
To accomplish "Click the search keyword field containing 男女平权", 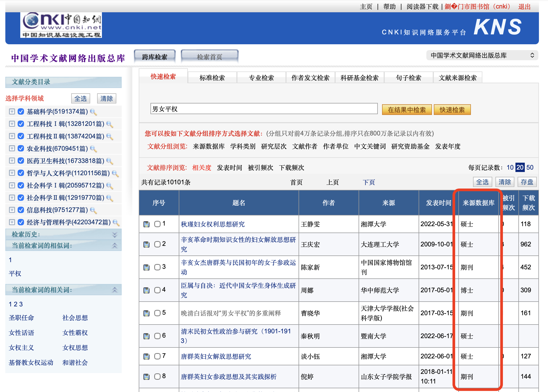I will coord(264,109).
